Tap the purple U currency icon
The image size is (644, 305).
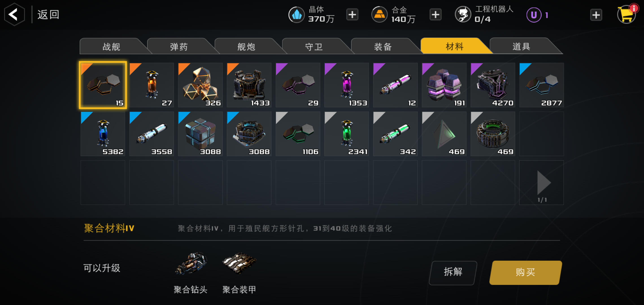coord(534,15)
